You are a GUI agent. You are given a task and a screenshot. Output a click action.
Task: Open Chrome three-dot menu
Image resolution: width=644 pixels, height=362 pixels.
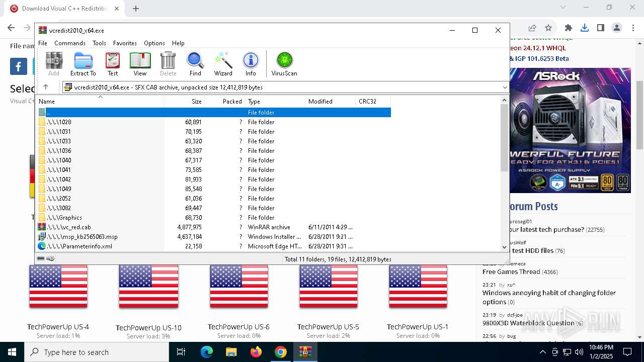(x=633, y=28)
